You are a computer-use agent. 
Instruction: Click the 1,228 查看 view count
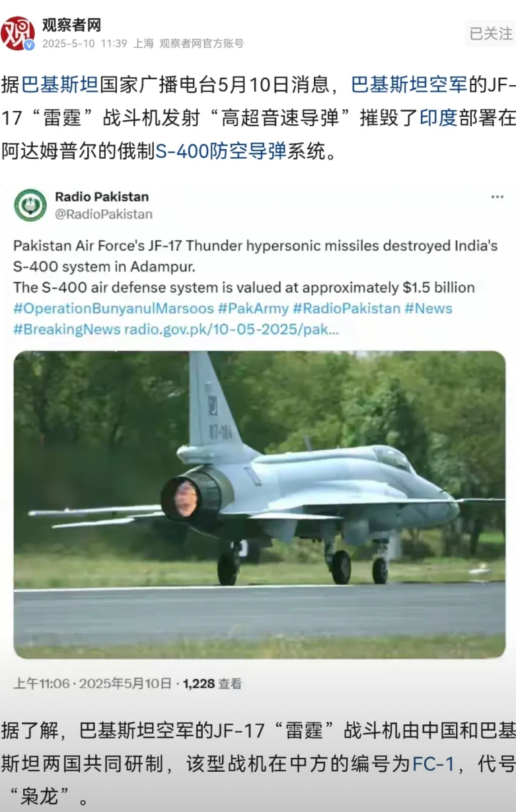click(212, 684)
